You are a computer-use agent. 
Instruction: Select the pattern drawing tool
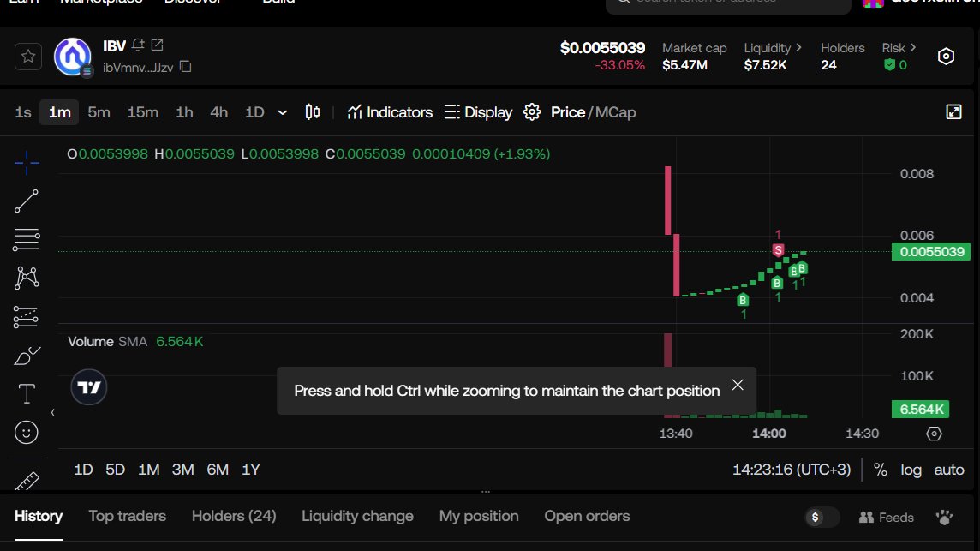point(27,278)
